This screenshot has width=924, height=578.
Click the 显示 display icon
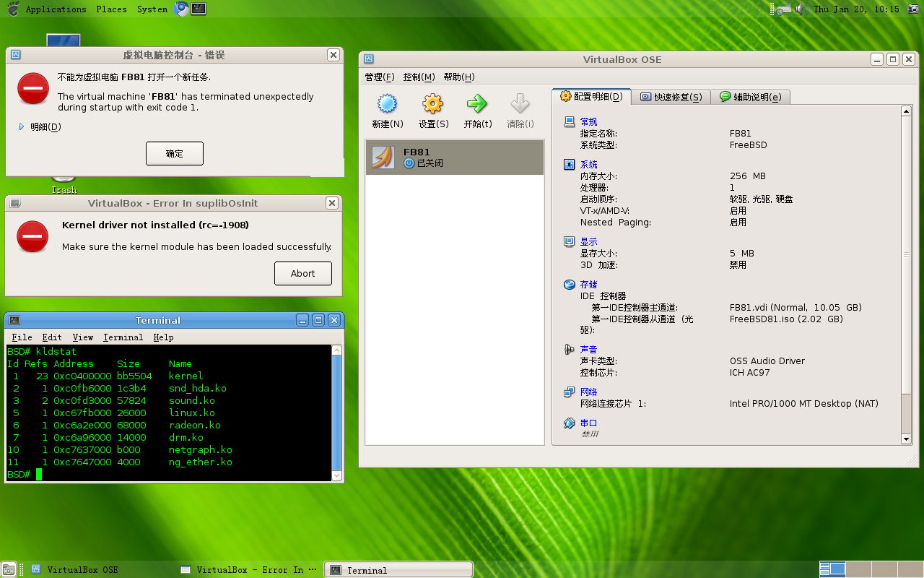(x=570, y=242)
